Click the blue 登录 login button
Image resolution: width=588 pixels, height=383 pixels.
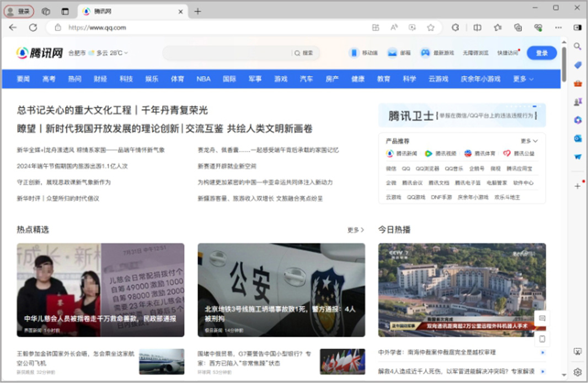point(542,53)
